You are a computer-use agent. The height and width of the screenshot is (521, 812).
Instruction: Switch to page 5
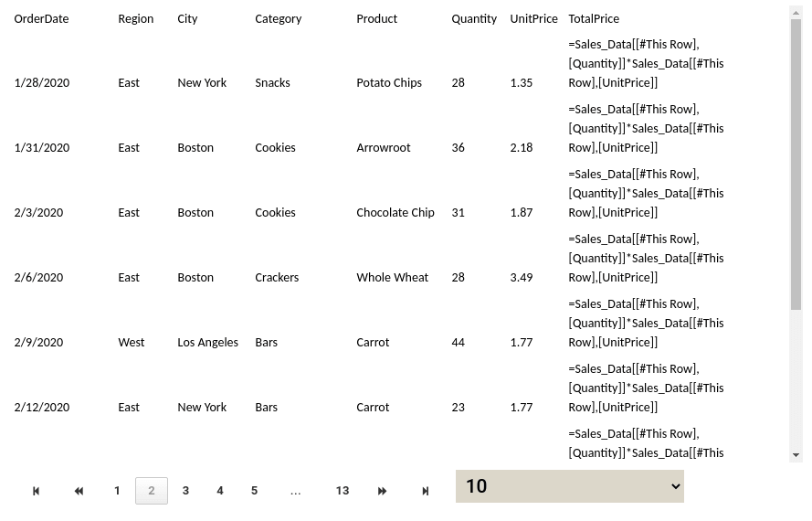254,491
